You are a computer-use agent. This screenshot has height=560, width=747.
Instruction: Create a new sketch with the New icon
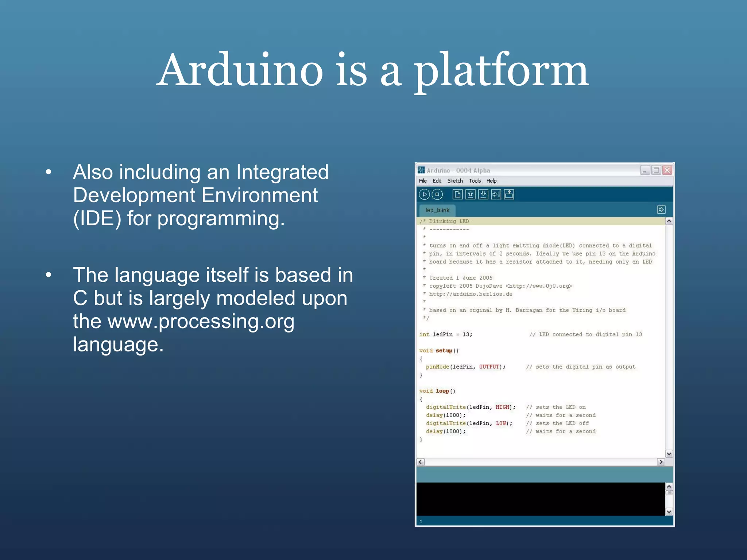[457, 194]
